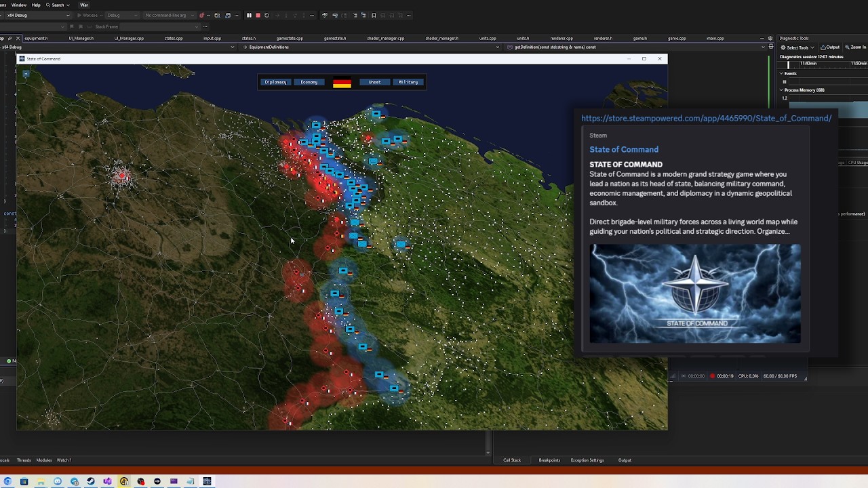Click the blue unit marker beside the Unset button
The height and width of the screenshot is (488, 868).
(377, 115)
